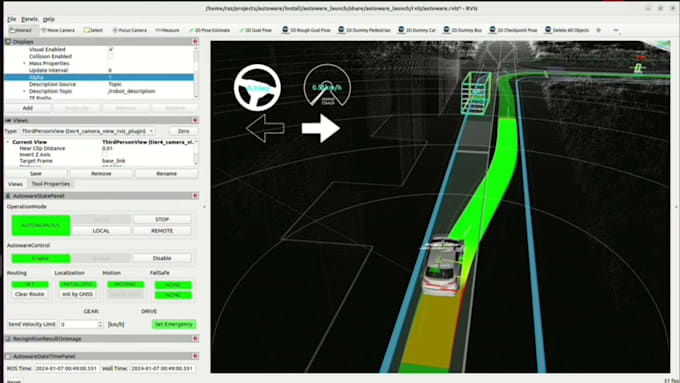Click Remove in Views panel

101,173
